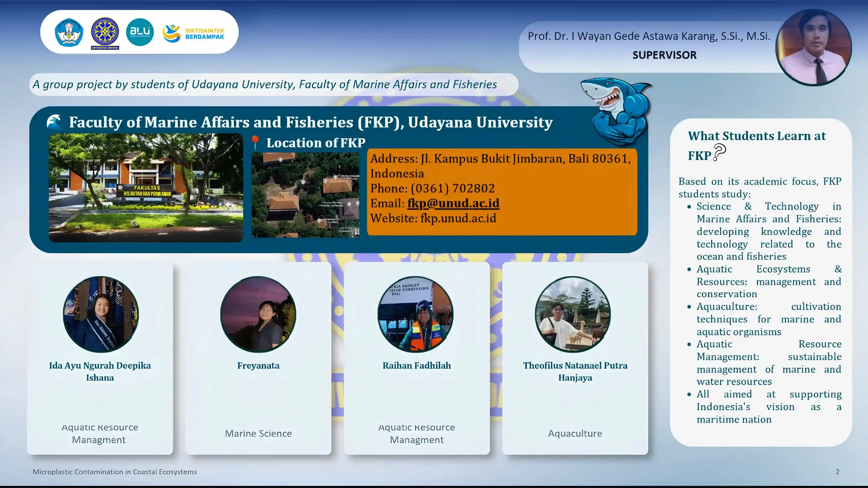Image resolution: width=868 pixels, height=488 pixels.
Task: Click the Marine Science label under Freyanata
Action: click(258, 434)
